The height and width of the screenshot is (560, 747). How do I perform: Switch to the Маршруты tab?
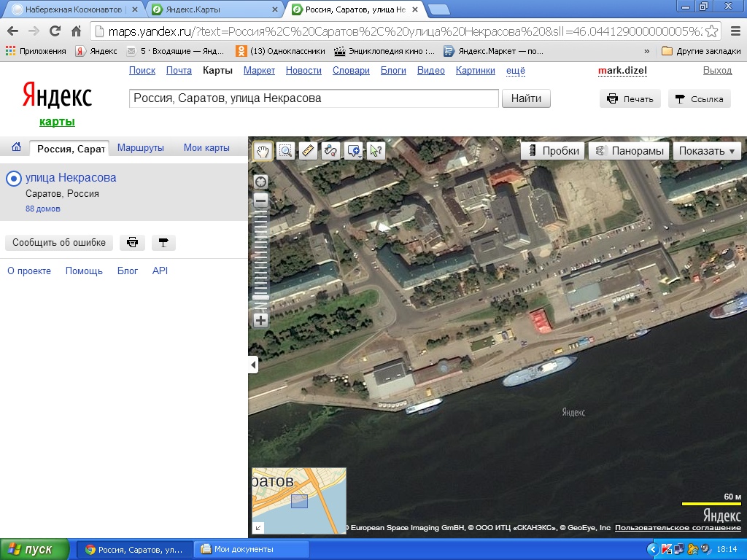click(x=140, y=148)
